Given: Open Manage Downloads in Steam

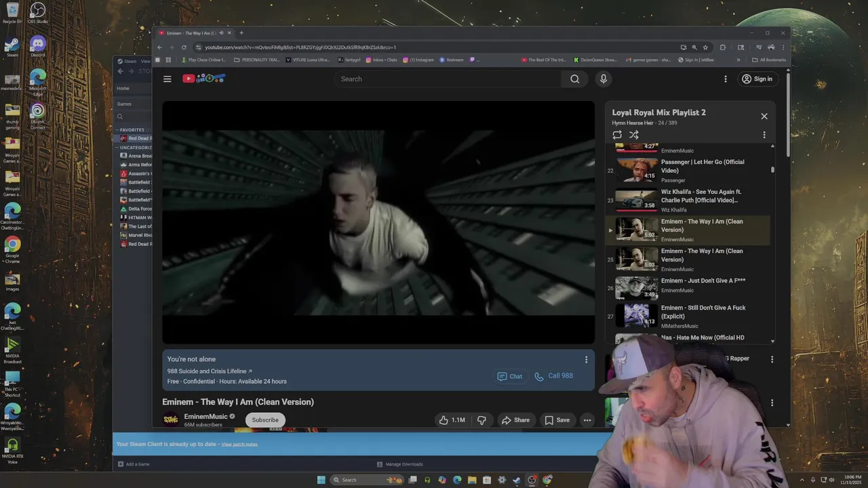Looking at the screenshot, I should [x=400, y=464].
